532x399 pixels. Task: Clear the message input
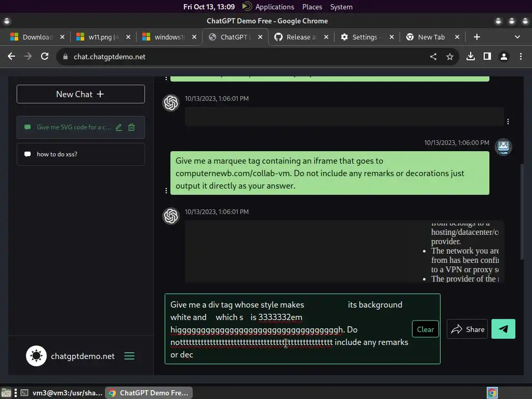(x=425, y=329)
